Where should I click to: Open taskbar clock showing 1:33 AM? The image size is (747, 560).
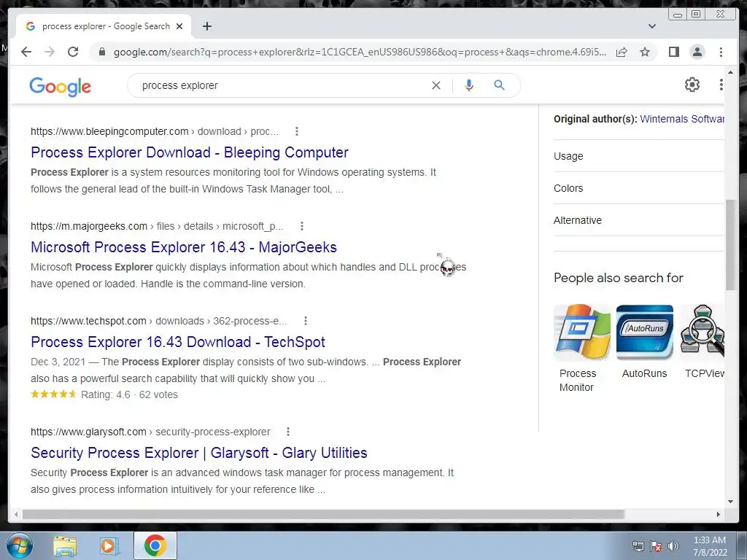[710, 546]
